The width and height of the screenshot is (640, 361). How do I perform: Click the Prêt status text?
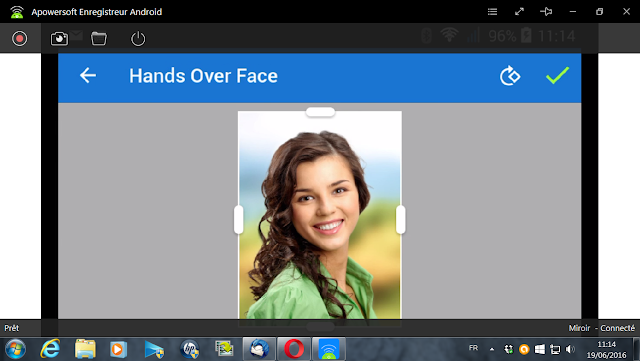tap(11, 328)
